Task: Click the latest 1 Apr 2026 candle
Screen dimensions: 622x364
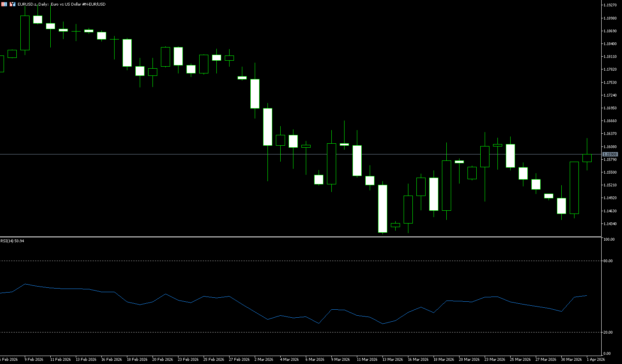Action: [x=587, y=158]
